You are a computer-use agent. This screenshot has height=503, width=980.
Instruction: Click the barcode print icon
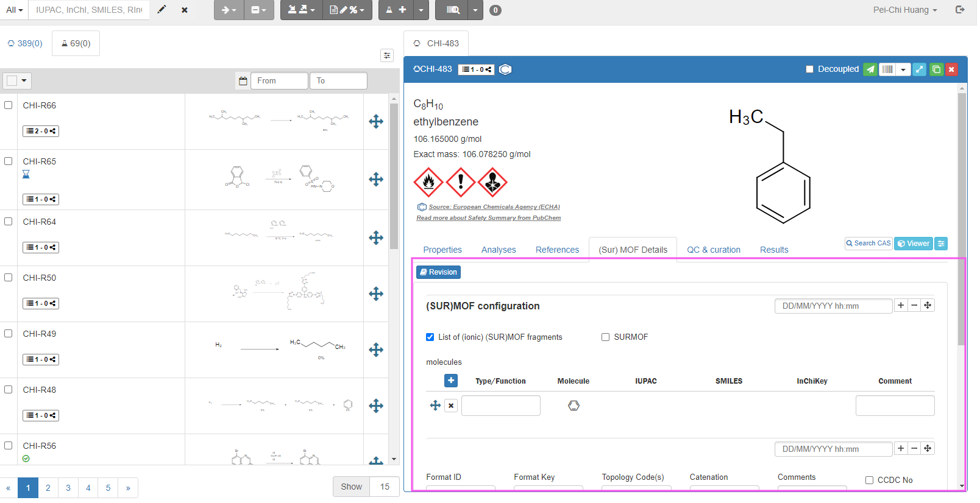pyautogui.click(x=887, y=69)
